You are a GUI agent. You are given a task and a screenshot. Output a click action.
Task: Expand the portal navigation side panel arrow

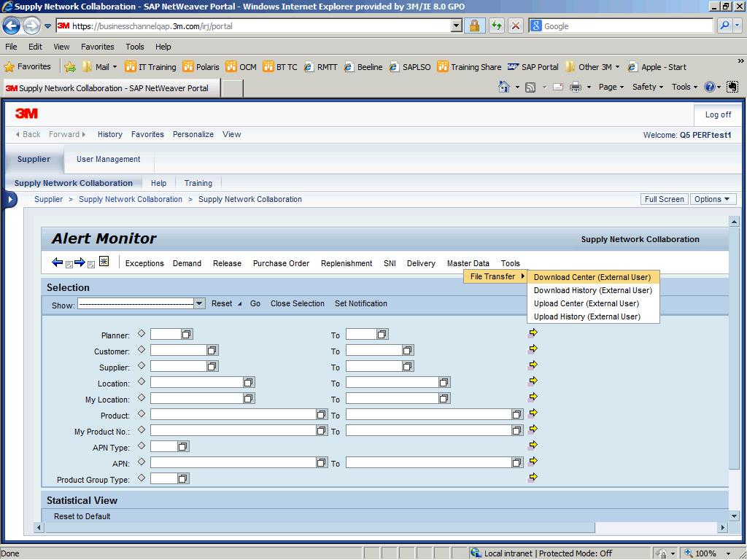click(x=10, y=200)
